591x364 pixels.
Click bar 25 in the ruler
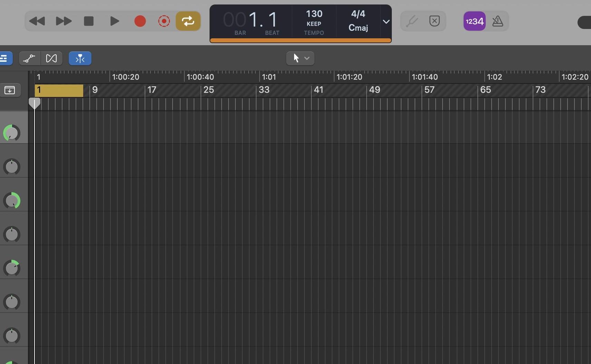(x=209, y=90)
